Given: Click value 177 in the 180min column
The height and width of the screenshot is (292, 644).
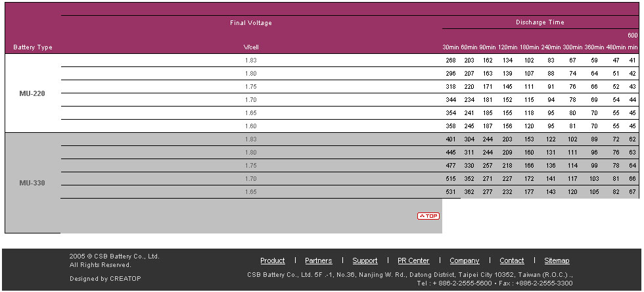Looking at the screenshot, I should pos(529,192).
